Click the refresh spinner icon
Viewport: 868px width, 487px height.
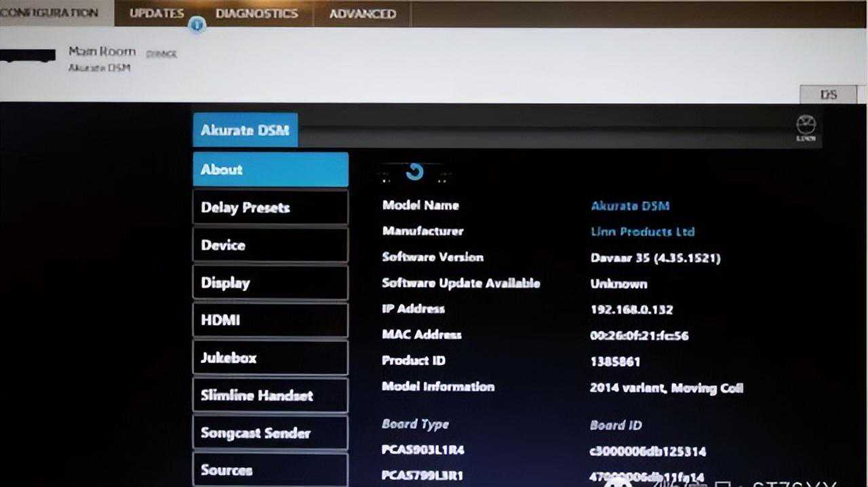pos(414,172)
